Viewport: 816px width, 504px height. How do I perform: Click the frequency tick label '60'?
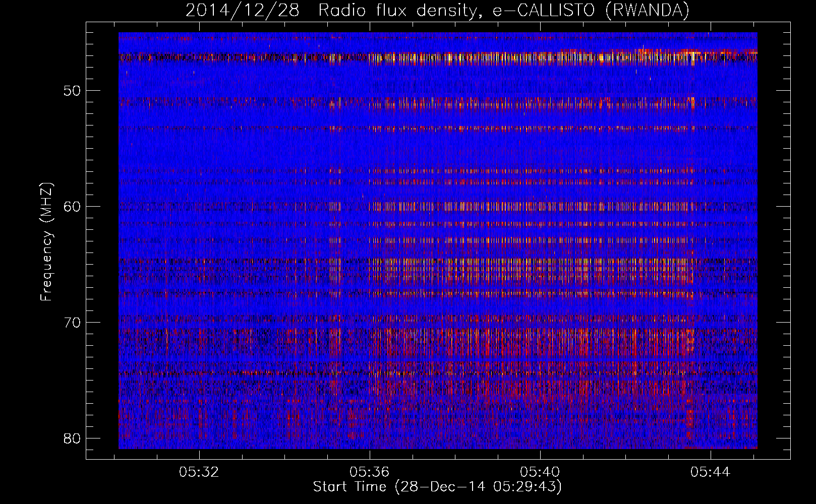tap(73, 207)
